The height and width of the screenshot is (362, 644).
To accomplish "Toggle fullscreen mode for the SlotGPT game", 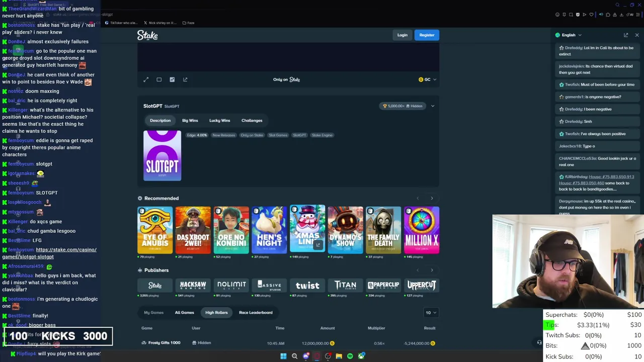I will [146, 79].
